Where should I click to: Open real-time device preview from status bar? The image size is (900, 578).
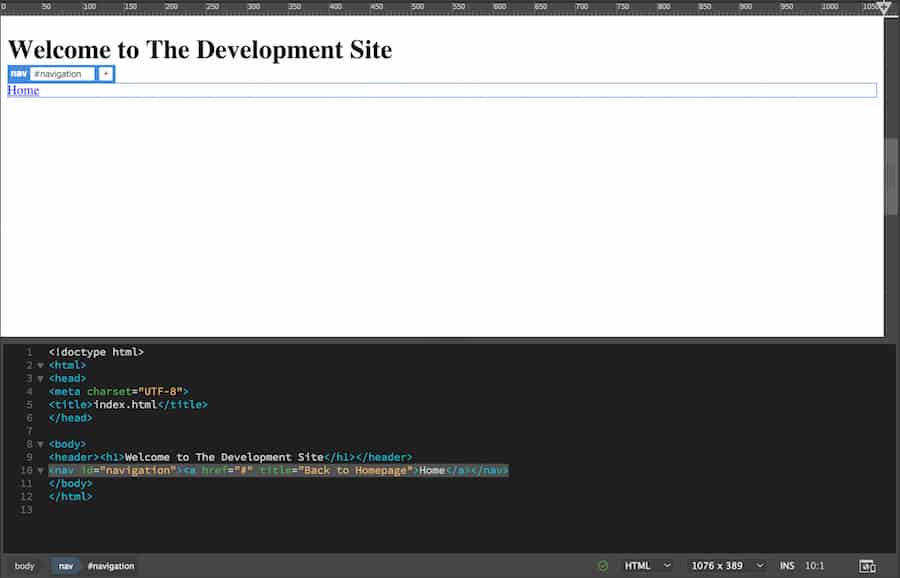[x=867, y=565]
